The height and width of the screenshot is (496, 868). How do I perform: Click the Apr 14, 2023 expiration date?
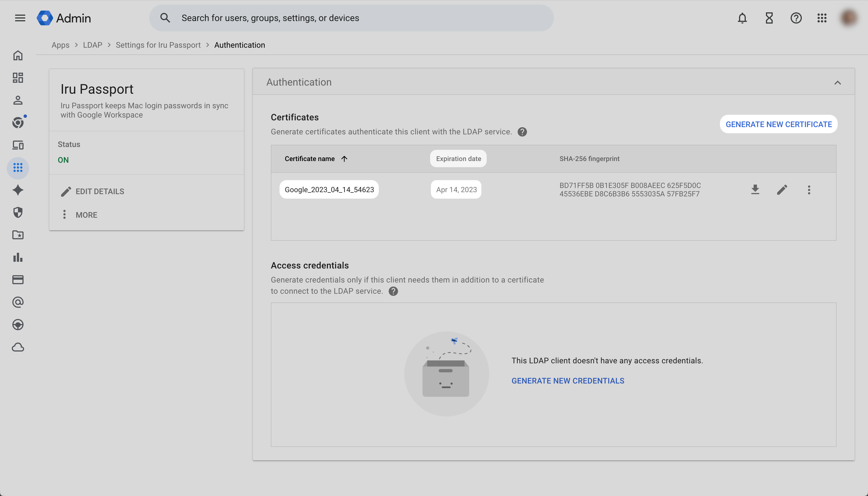click(x=456, y=189)
